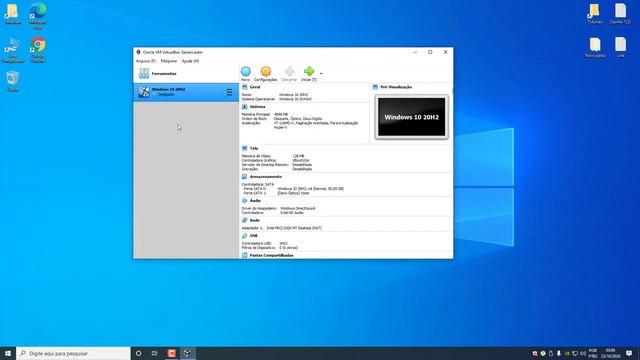Image resolution: width=640 pixels, height=360 pixels.
Task: Click the VirtualBox window title bar icon
Action: 138,52
